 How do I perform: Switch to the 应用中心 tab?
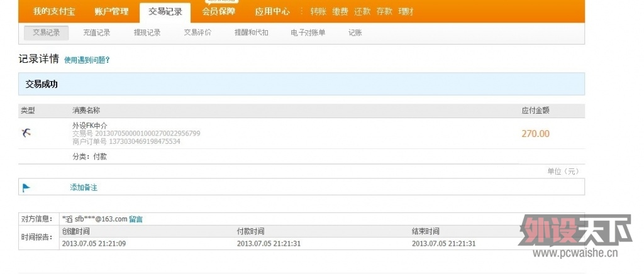click(x=272, y=11)
